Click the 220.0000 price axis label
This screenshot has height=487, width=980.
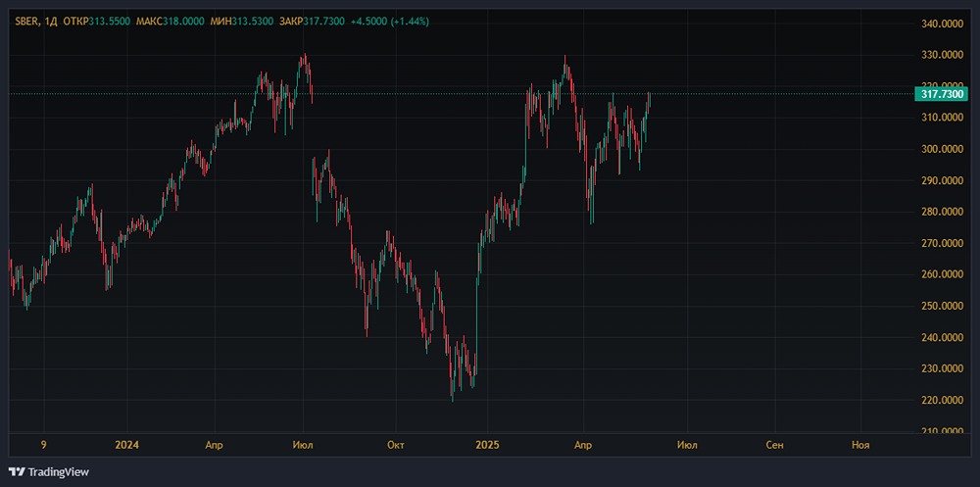click(x=945, y=400)
